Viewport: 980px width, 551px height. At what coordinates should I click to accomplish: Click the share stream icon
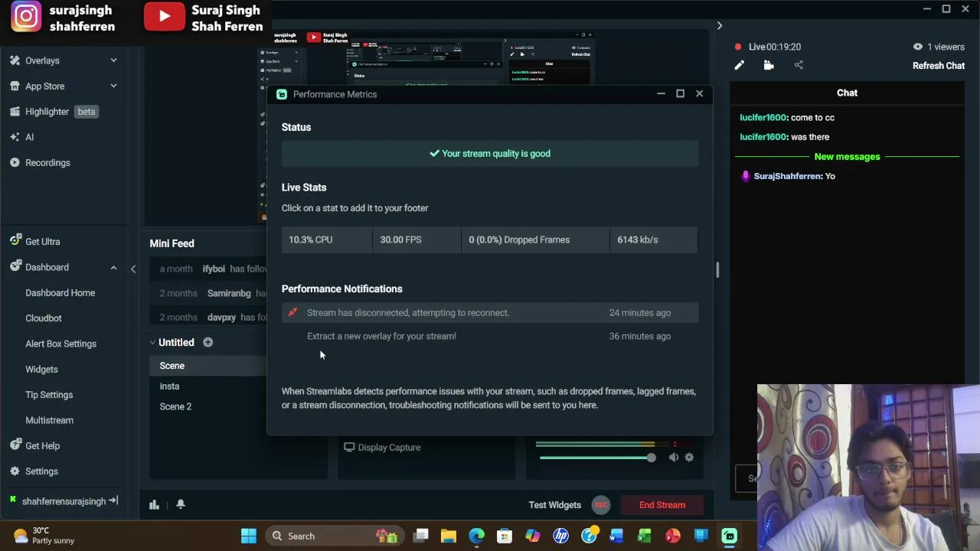[x=799, y=66]
